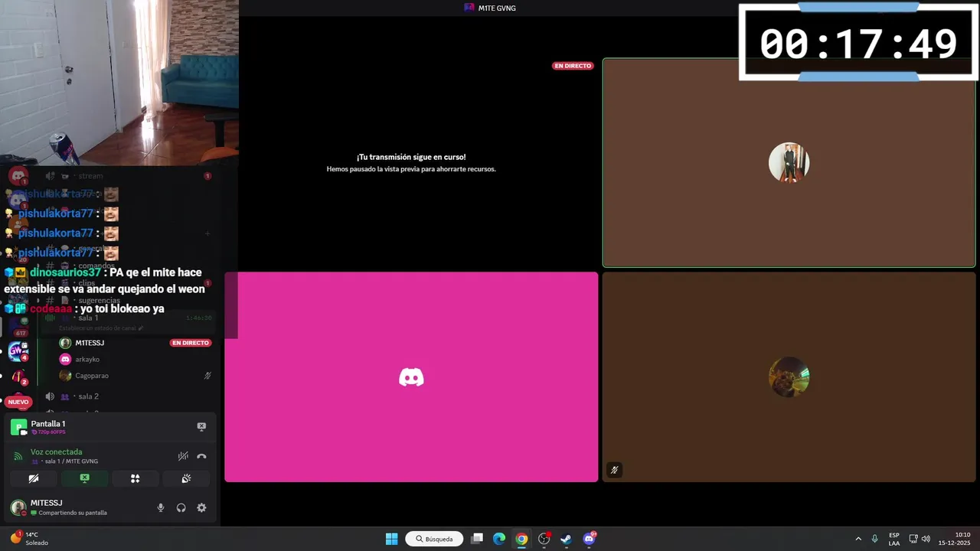Viewport: 980px width, 551px height.
Task: Click the webcam overlay feed
Action: [119, 83]
